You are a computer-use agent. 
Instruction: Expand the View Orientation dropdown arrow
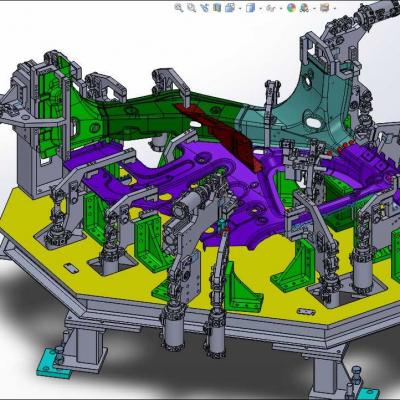click(x=240, y=8)
